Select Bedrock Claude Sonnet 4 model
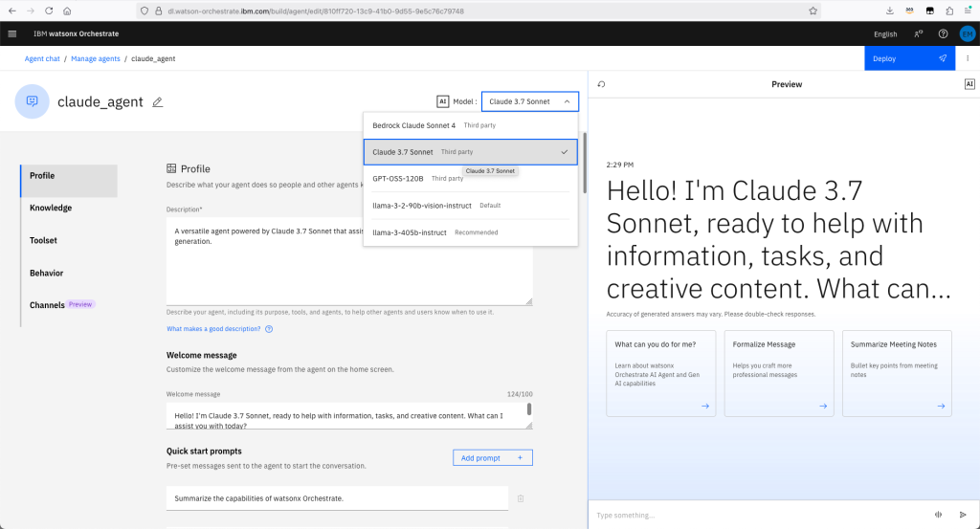The height and width of the screenshot is (529, 980). tap(471, 125)
